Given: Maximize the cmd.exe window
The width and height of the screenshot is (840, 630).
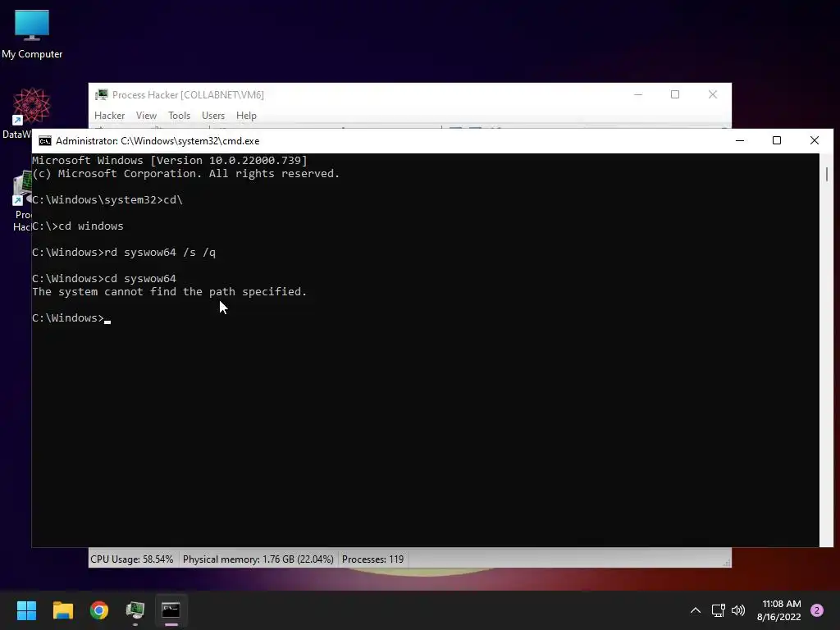Looking at the screenshot, I should pyautogui.click(x=777, y=141).
